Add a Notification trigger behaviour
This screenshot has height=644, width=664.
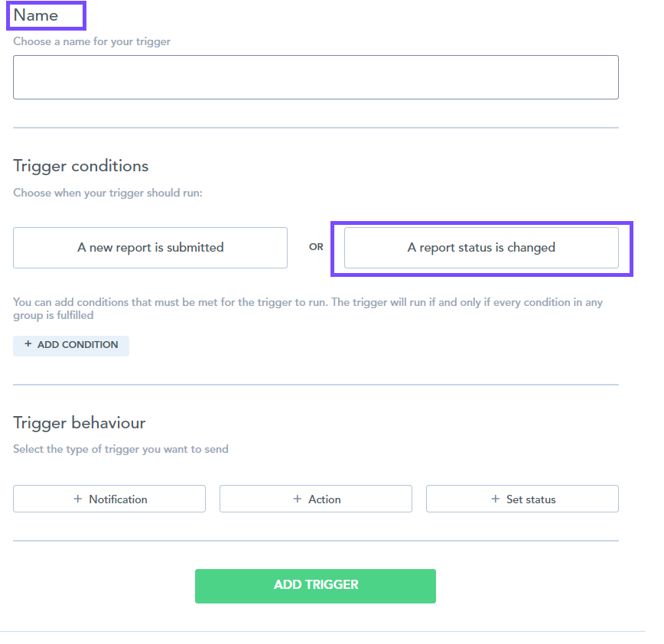coord(109,499)
